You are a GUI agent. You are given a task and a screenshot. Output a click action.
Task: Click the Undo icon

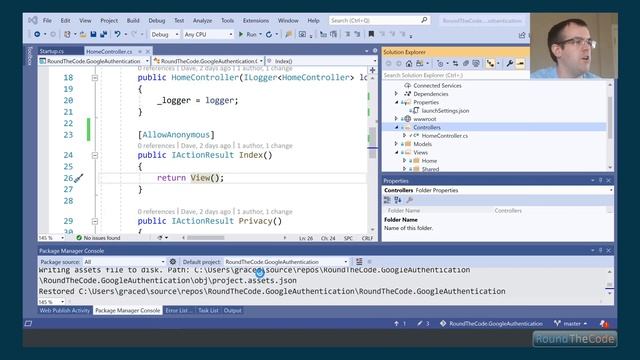click(118, 34)
